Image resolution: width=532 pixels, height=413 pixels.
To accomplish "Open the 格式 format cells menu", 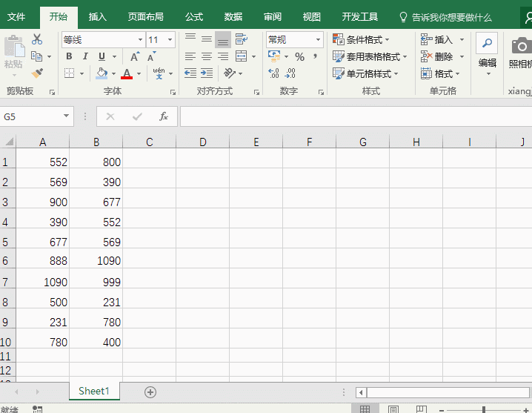I will pyautogui.click(x=440, y=73).
